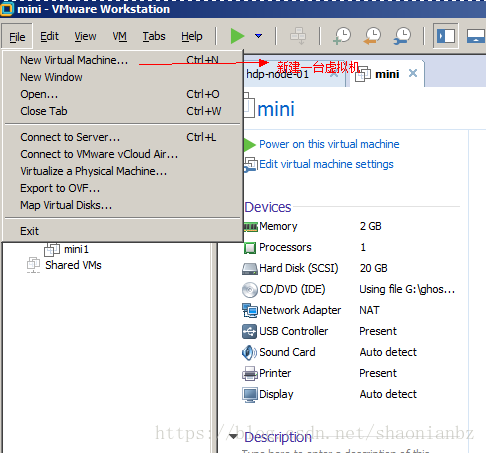Select the Network Adapter label
486x453 pixels.
[x=300, y=310]
